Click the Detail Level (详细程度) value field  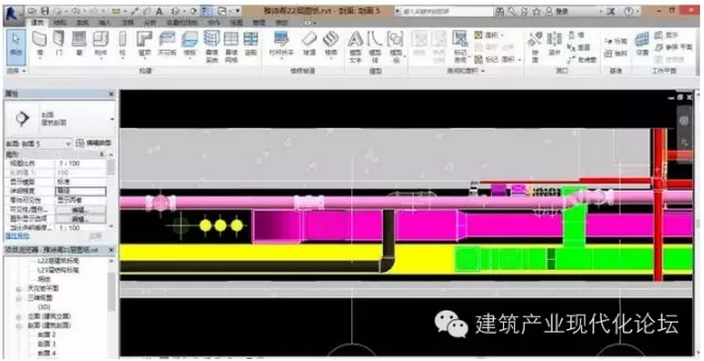coord(80,191)
